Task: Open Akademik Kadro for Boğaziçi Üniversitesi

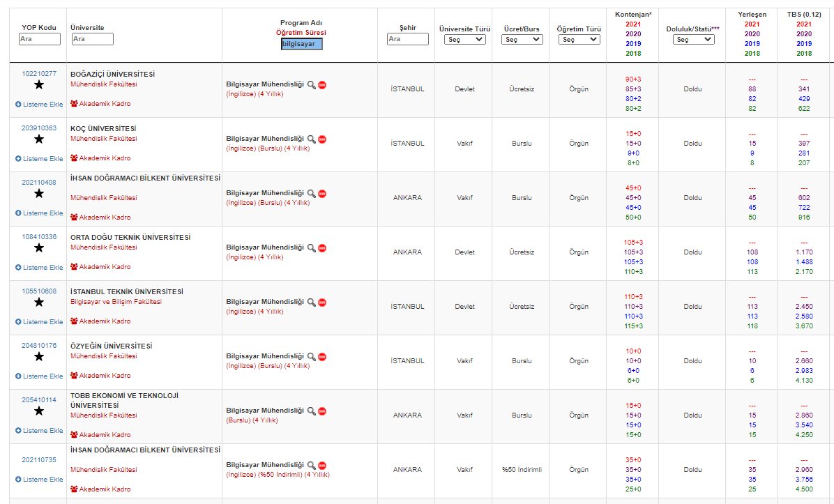Action: coord(100,104)
